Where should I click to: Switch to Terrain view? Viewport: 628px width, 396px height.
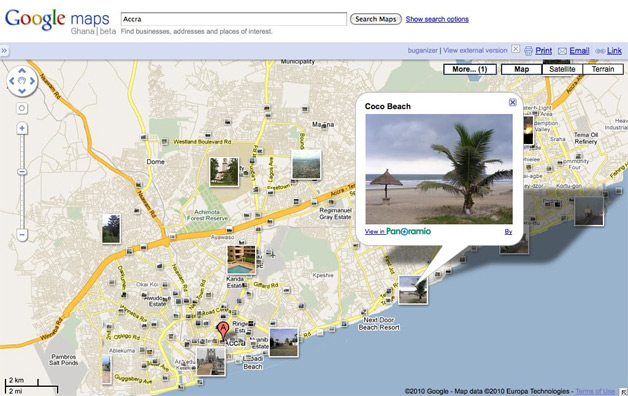[603, 69]
